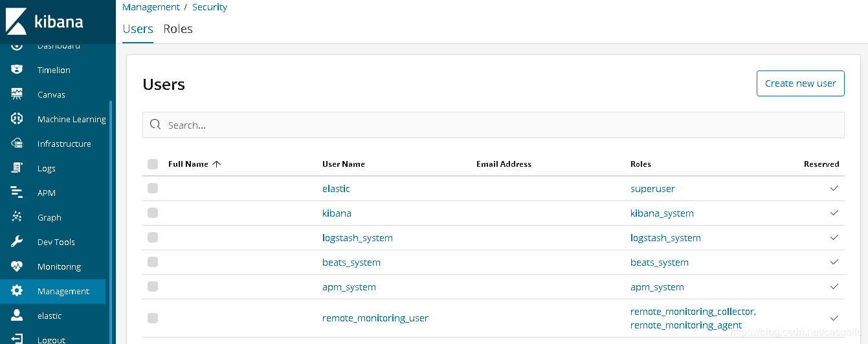868x344 pixels.
Task: Open logstash_system user name link
Action: [x=357, y=238]
